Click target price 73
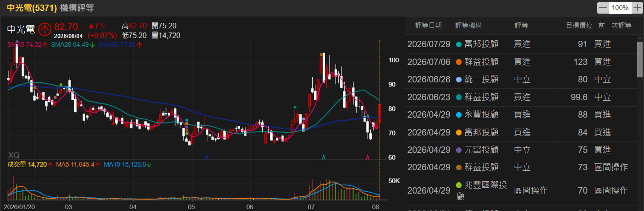This screenshot has height=211, width=644. 583,168
